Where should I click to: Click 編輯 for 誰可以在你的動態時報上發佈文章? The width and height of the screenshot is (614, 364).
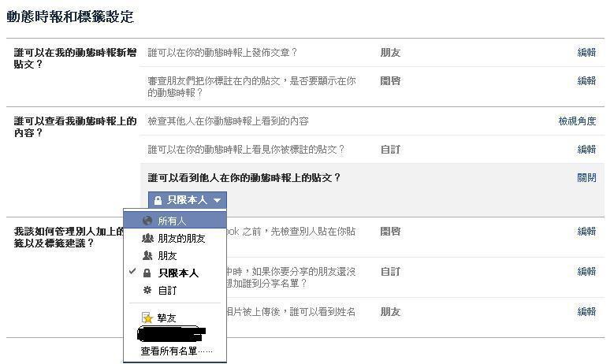click(x=586, y=53)
